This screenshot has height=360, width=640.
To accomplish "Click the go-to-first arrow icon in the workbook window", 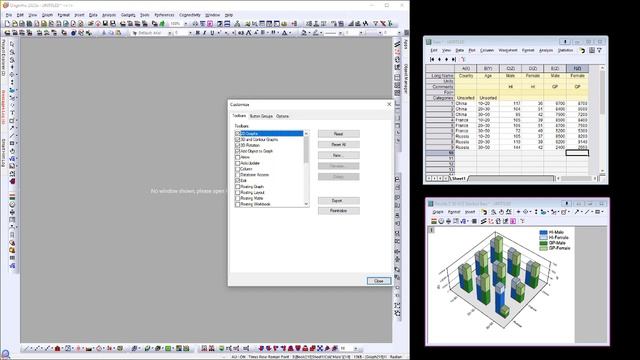I will pos(432,59).
